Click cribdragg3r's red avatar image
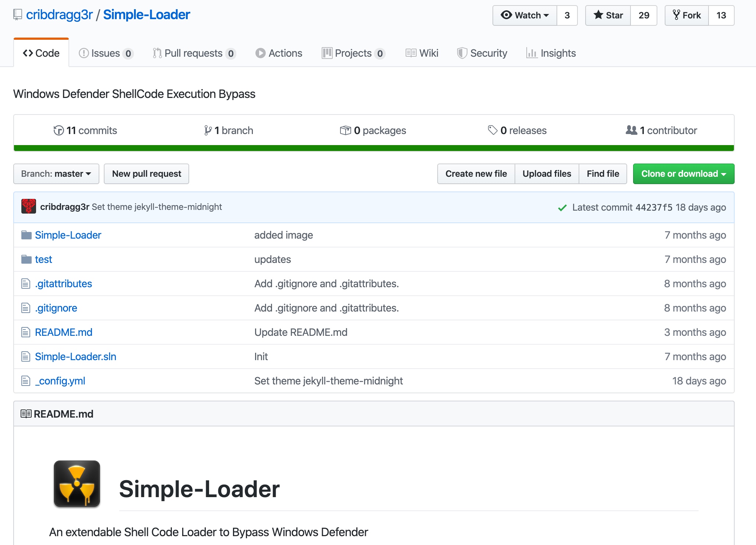The width and height of the screenshot is (756, 545). (29, 206)
